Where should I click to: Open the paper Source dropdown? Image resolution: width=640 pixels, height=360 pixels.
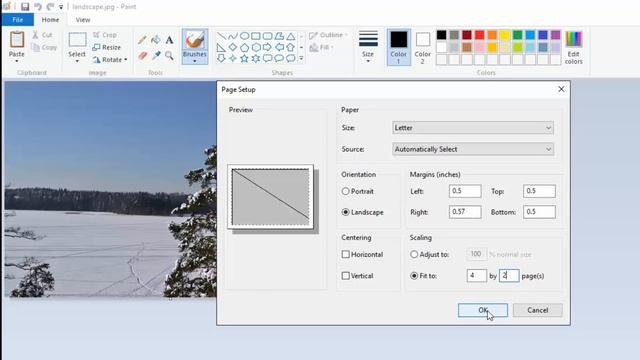(x=473, y=149)
